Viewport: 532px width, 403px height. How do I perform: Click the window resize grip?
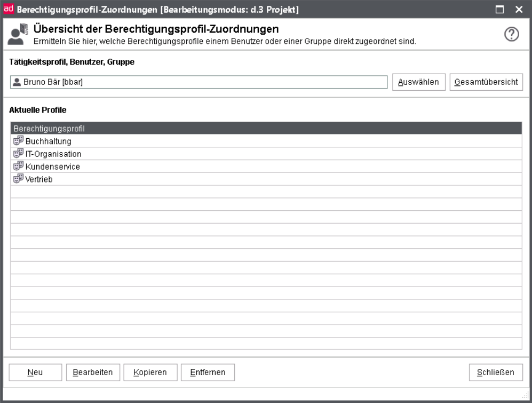[526, 395]
